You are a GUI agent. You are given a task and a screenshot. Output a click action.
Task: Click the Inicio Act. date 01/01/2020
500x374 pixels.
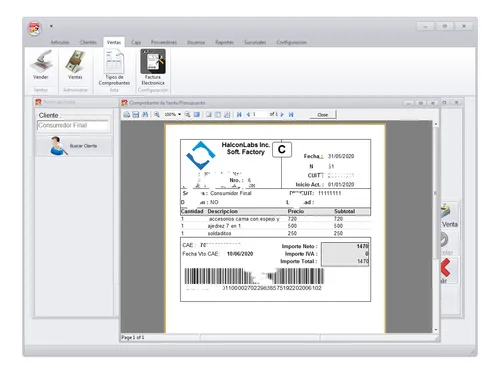click(341, 184)
